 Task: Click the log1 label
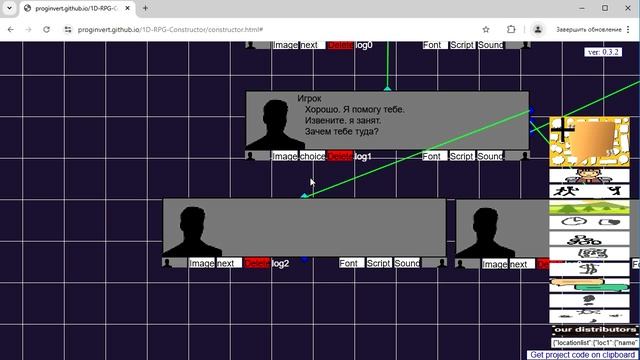[363, 156]
